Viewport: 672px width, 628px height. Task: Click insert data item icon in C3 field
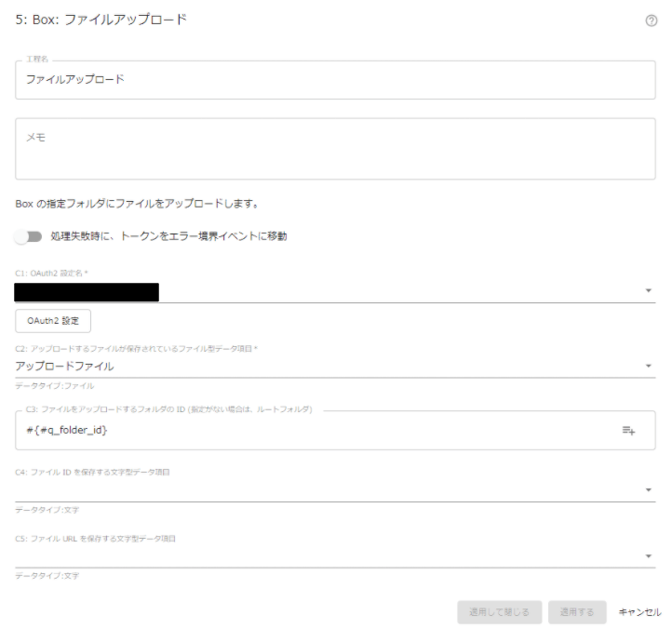pyautogui.click(x=628, y=430)
